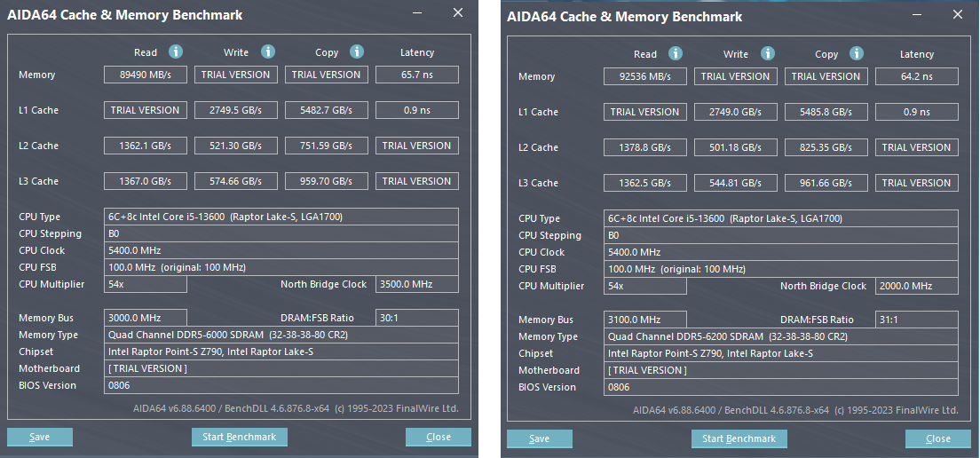The height and width of the screenshot is (458, 980).
Task: Select the 89490 MB/s memory read value
Action: click(146, 75)
